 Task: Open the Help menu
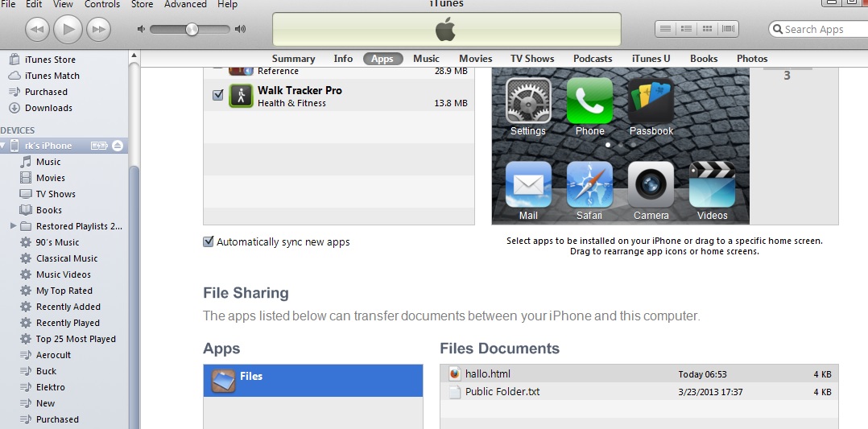[227, 5]
